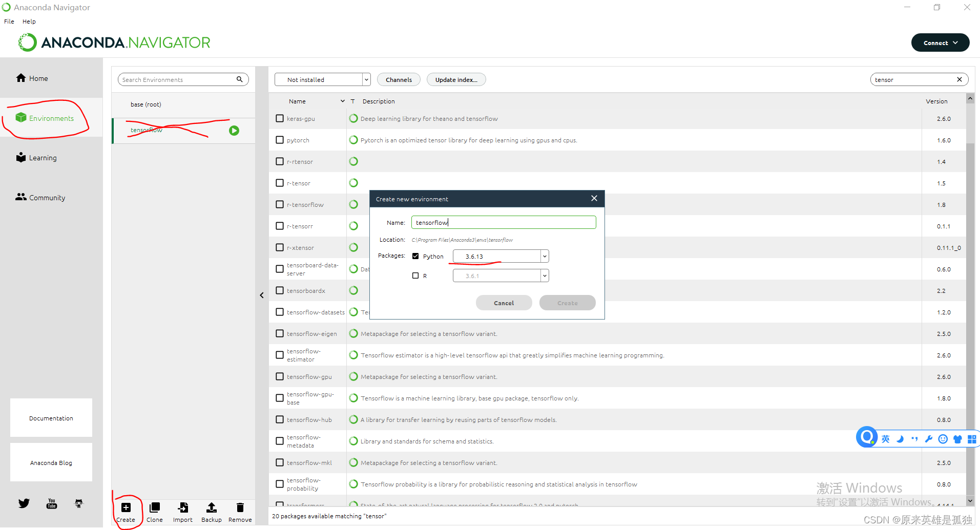The width and height of the screenshot is (980, 530).
Task: Collapse the environments pane with left arrow
Action: click(x=262, y=295)
